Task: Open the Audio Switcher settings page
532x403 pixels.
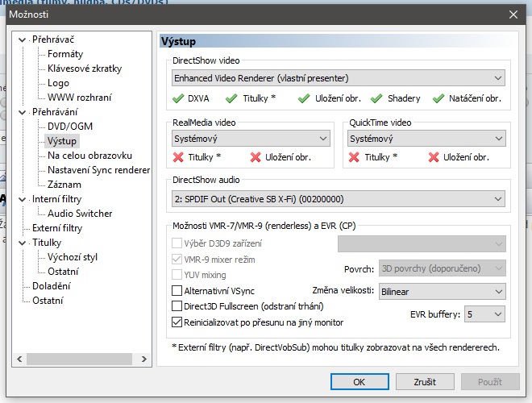Action: (80, 214)
